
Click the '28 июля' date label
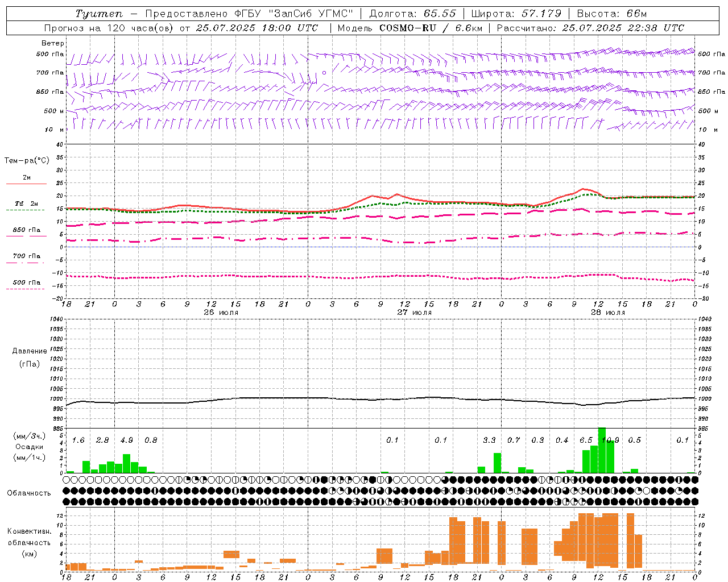(x=607, y=313)
